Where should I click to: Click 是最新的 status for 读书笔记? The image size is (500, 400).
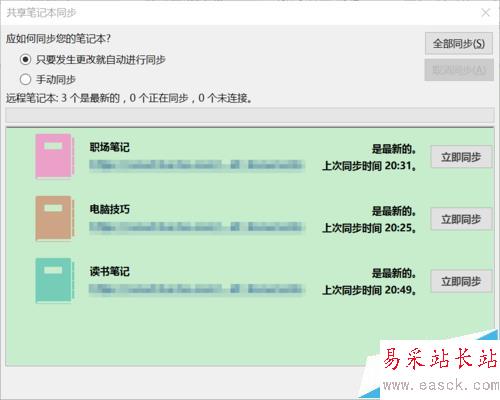pyautogui.click(x=394, y=273)
